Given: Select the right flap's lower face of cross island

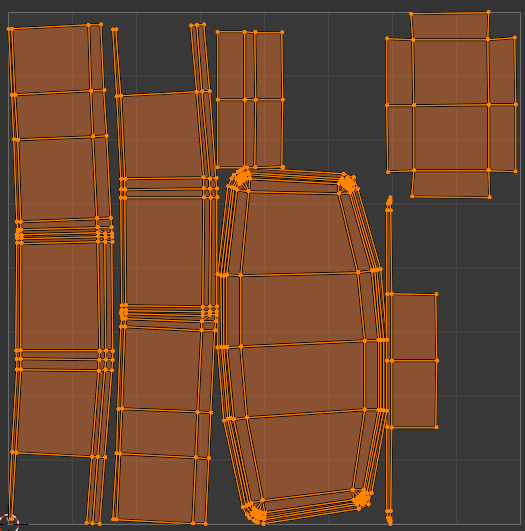Looking at the screenshot, I should point(502,137).
